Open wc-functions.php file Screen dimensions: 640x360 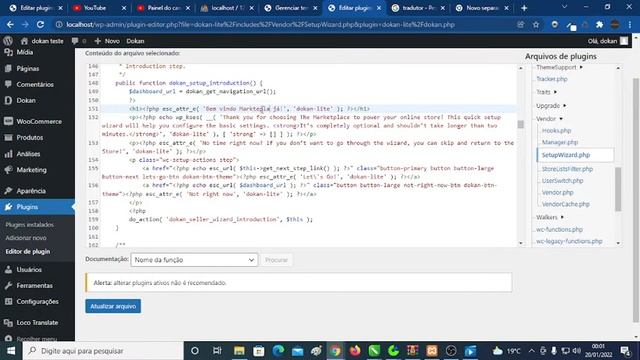559,230
